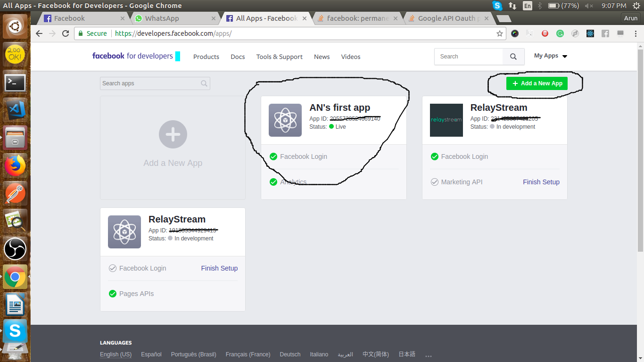This screenshot has height=362, width=644.
Task: Click the bottom RelayStream atom icon
Action: click(x=124, y=232)
